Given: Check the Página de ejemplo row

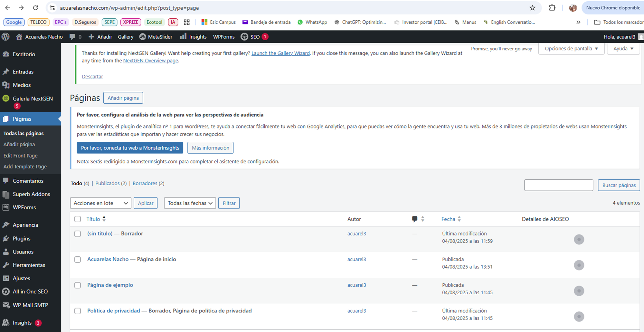Looking at the screenshot, I should (x=78, y=285).
